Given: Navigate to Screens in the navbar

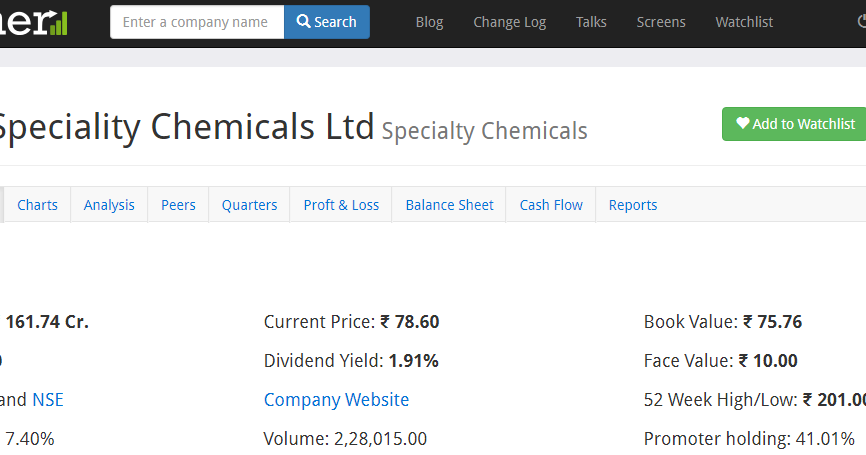Looking at the screenshot, I should click(x=661, y=22).
